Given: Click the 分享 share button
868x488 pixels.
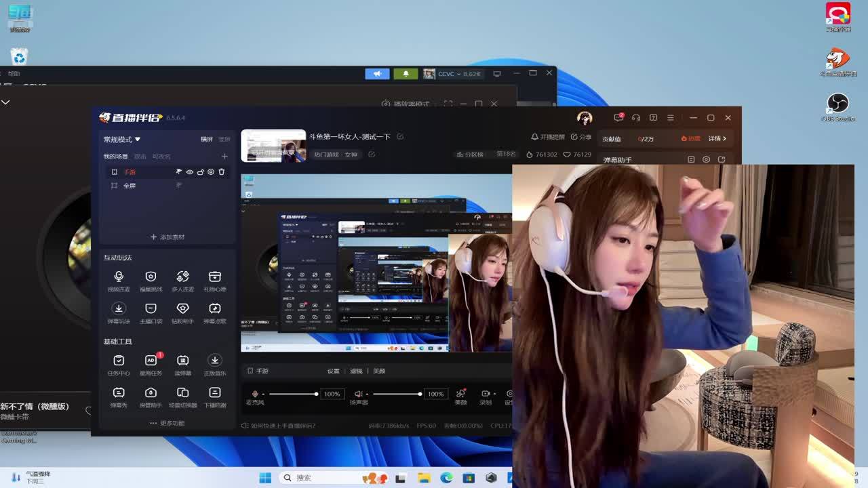Looking at the screenshot, I should [x=581, y=137].
